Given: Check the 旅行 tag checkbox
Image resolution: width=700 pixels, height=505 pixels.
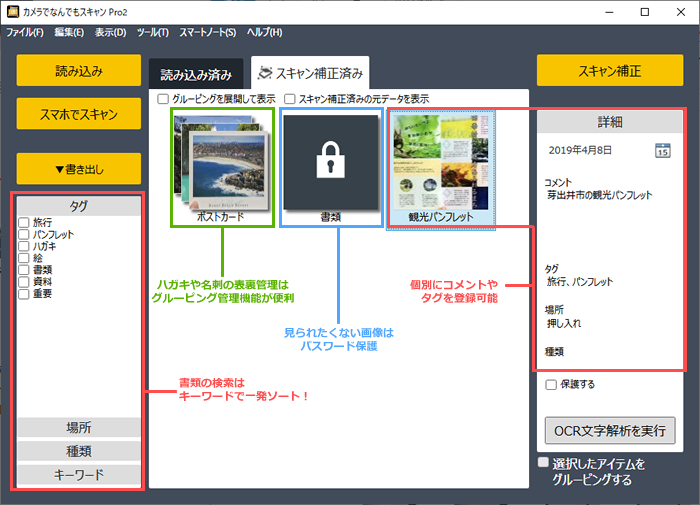Looking at the screenshot, I should [23, 222].
